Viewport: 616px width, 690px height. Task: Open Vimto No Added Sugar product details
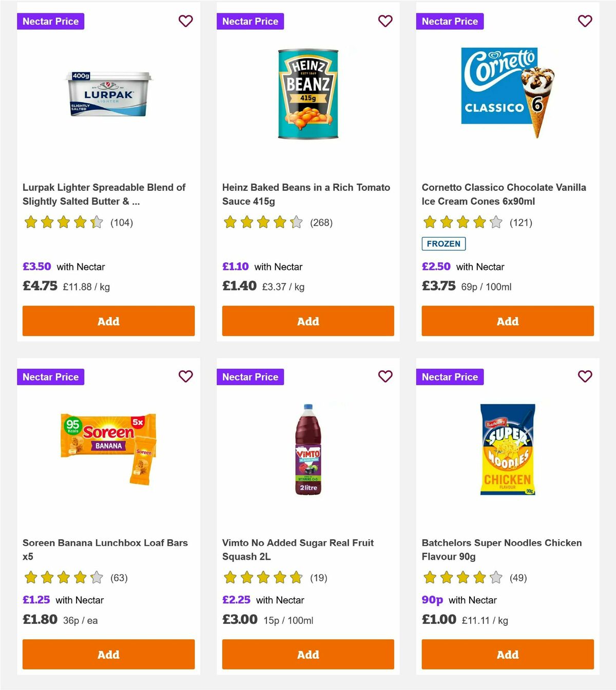click(x=298, y=549)
